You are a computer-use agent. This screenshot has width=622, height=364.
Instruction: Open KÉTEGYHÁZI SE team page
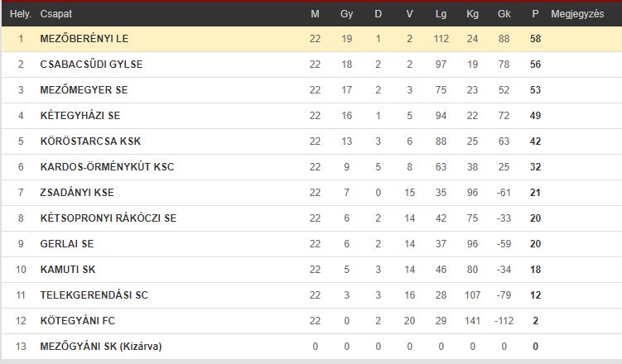(80, 116)
